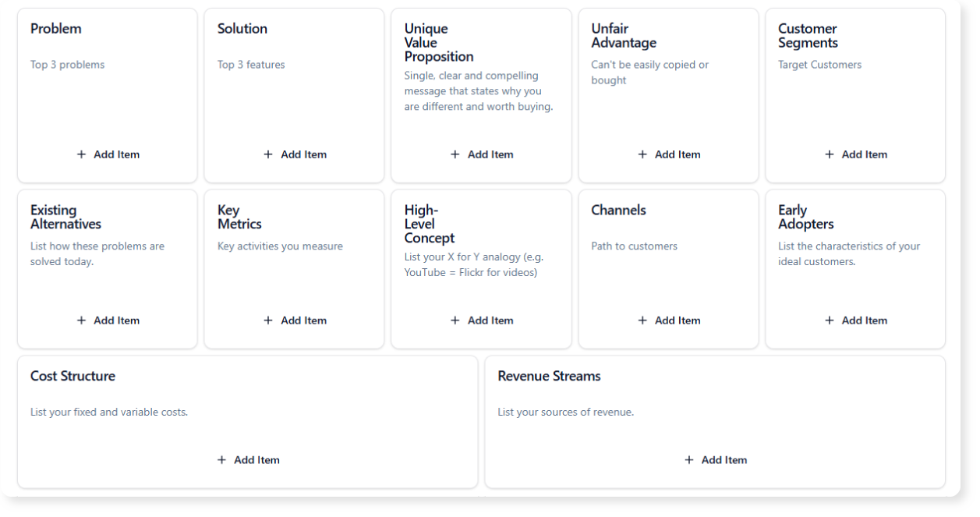
Task: Select the Solution heading
Action: coord(242,29)
